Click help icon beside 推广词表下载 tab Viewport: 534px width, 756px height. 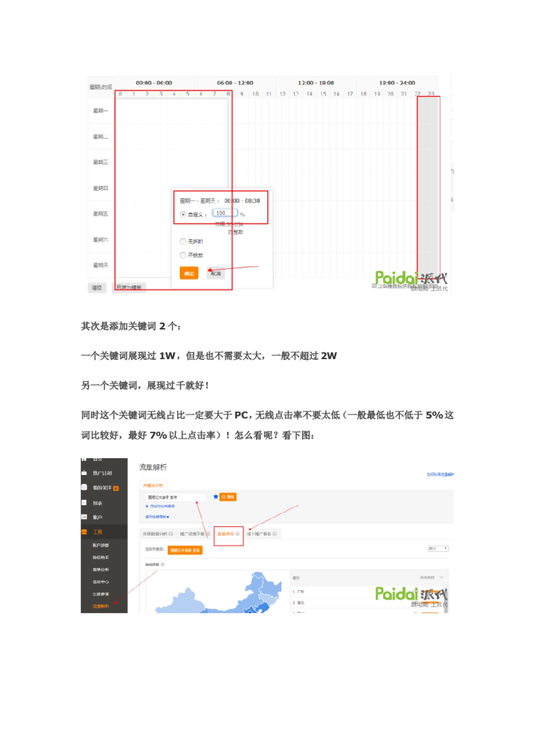pos(208,533)
